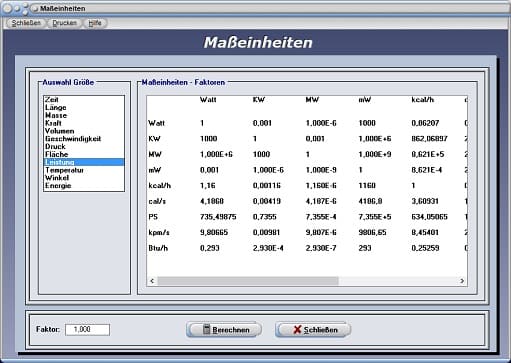Viewport: 511px width, 363px height.
Task: Open the Schließen menu item
Action: 26,23
